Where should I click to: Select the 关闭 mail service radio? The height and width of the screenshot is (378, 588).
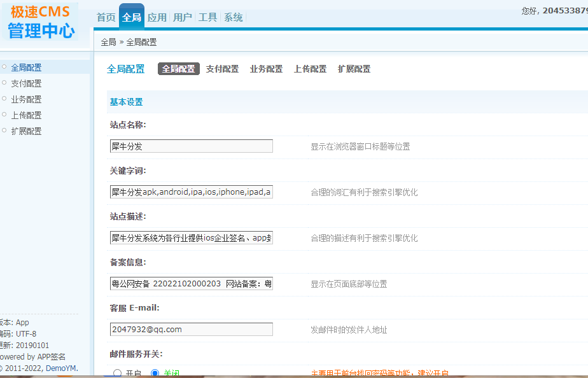(x=155, y=374)
